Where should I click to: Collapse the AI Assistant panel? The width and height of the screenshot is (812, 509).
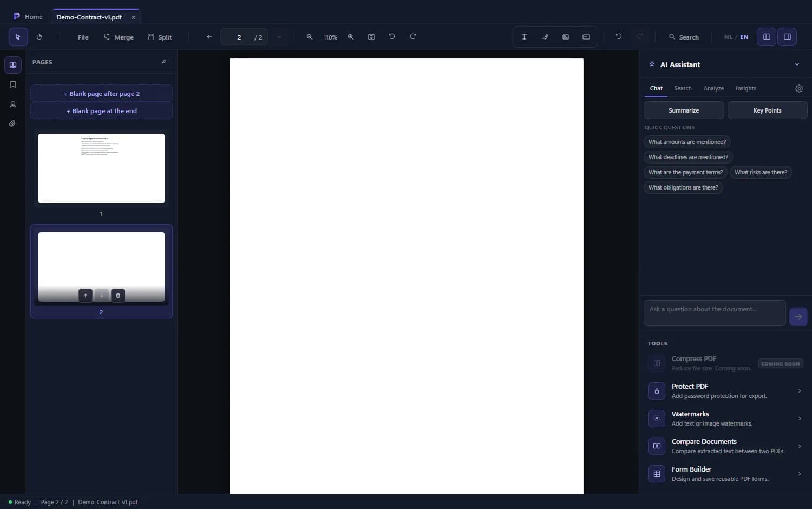coord(797,64)
